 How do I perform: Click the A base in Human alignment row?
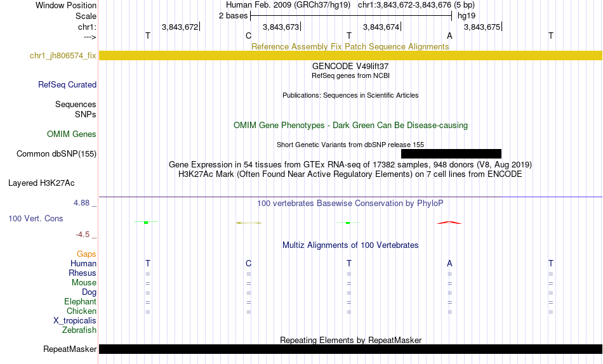click(x=449, y=263)
